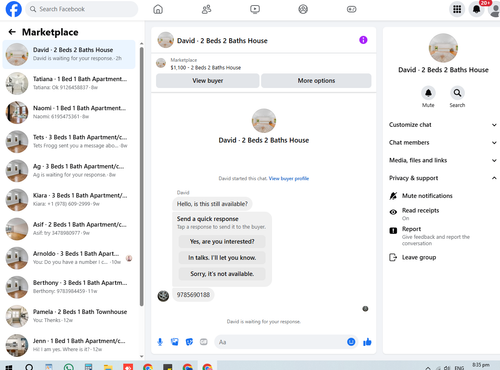Open Ag - 3 Beds 1 Bath Apartment chat

point(69,171)
